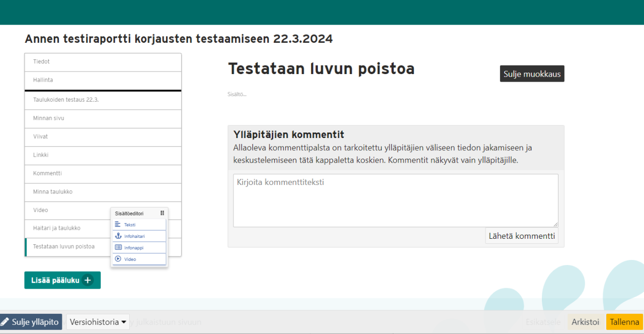644x334 pixels.
Task: Click the Versiohistoria caret arrow
Action: [x=124, y=322]
